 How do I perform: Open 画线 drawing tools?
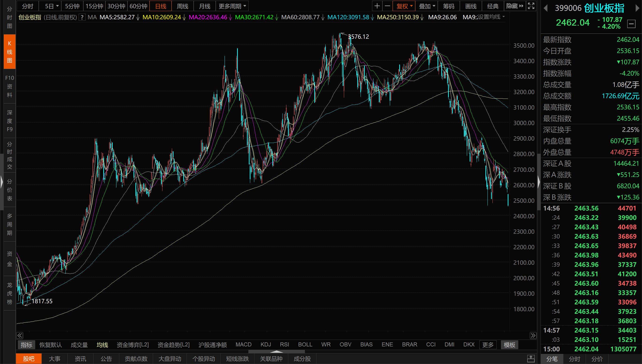(x=471, y=6)
